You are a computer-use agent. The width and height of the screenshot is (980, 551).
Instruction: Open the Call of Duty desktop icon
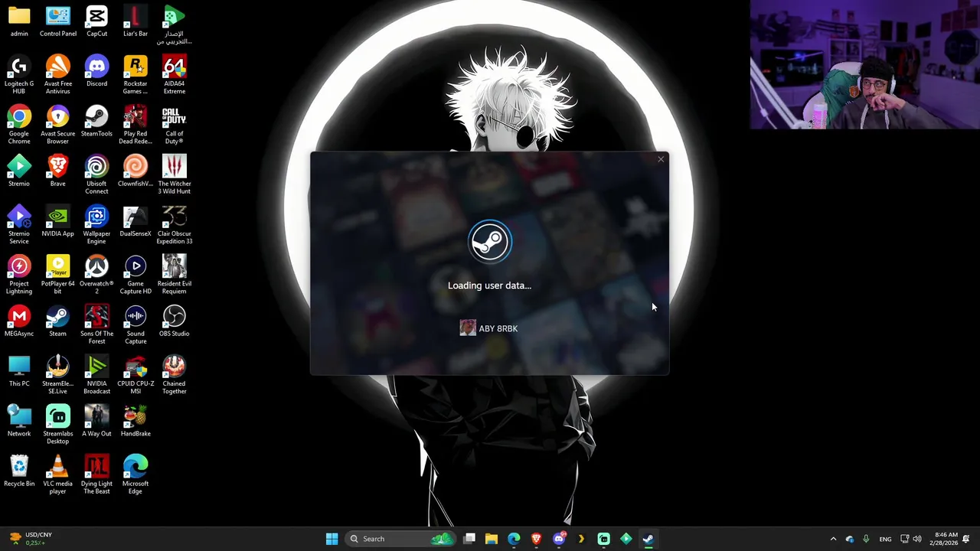point(174,125)
